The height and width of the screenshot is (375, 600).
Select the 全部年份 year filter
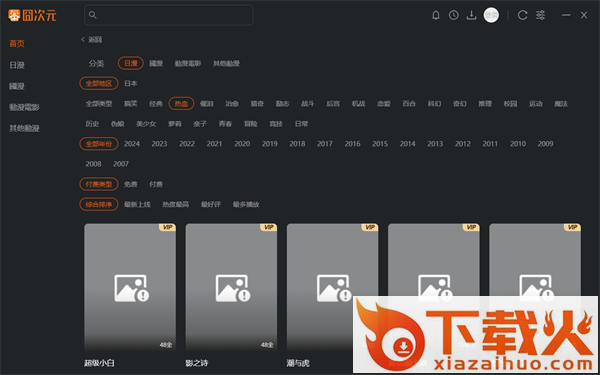click(99, 144)
